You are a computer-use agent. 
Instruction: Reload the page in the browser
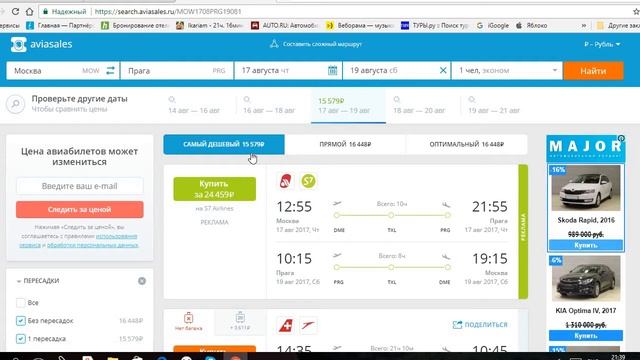pos(15,11)
